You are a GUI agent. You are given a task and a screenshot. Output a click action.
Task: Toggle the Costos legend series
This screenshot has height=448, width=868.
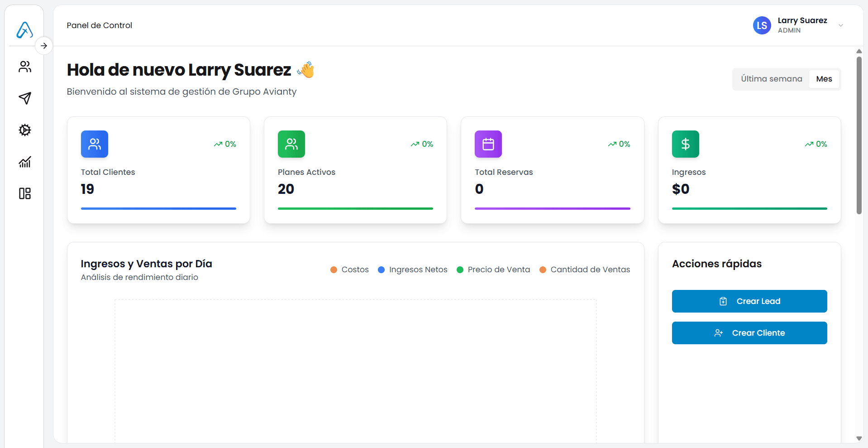[349, 270]
